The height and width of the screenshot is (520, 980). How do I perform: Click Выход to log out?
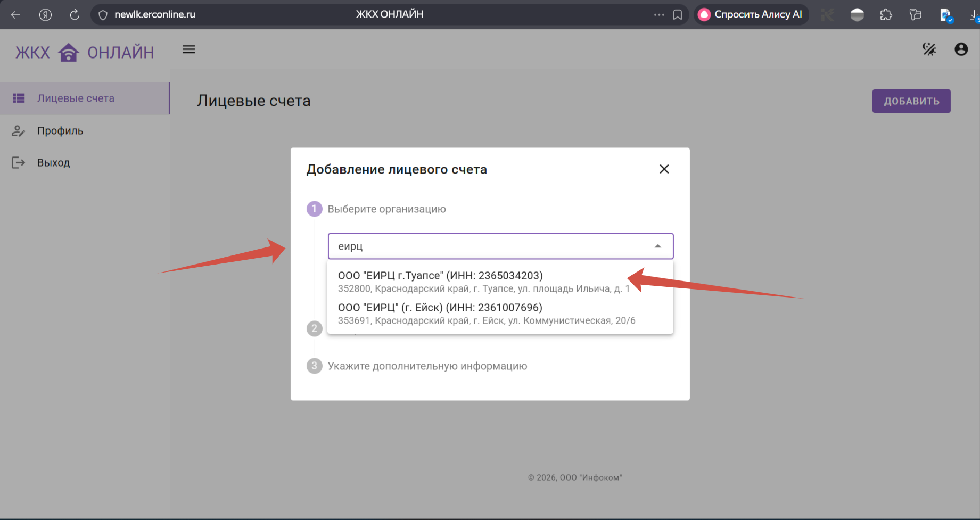pyautogui.click(x=53, y=163)
